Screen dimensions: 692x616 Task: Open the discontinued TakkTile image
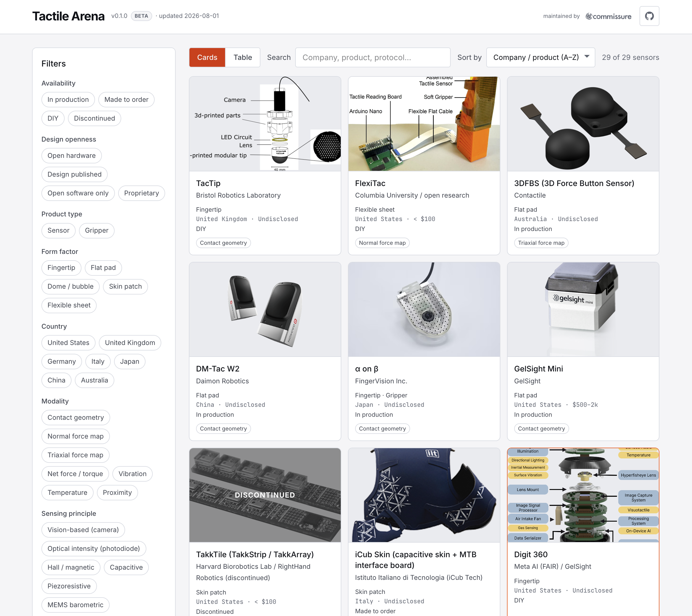(265, 495)
